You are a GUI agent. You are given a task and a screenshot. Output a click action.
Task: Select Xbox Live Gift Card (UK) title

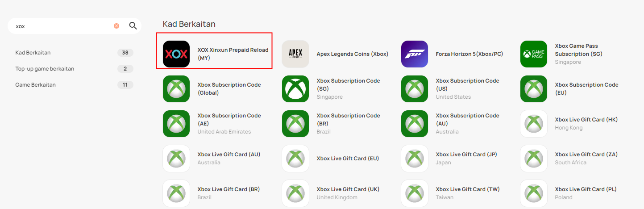click(348, 189)
